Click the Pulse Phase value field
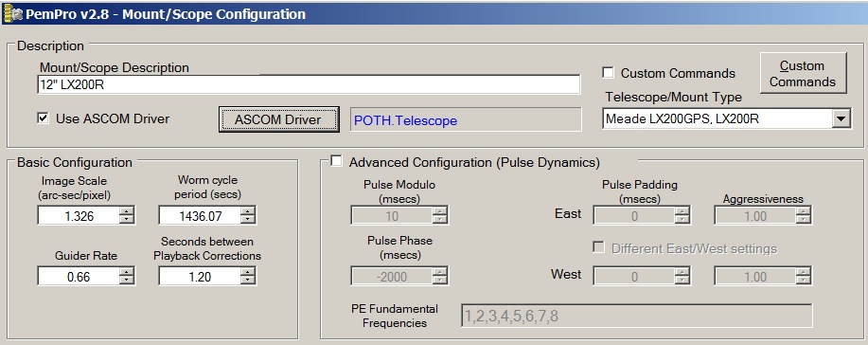The width and height of the screenshot is (868, 345). pos(392,276)
